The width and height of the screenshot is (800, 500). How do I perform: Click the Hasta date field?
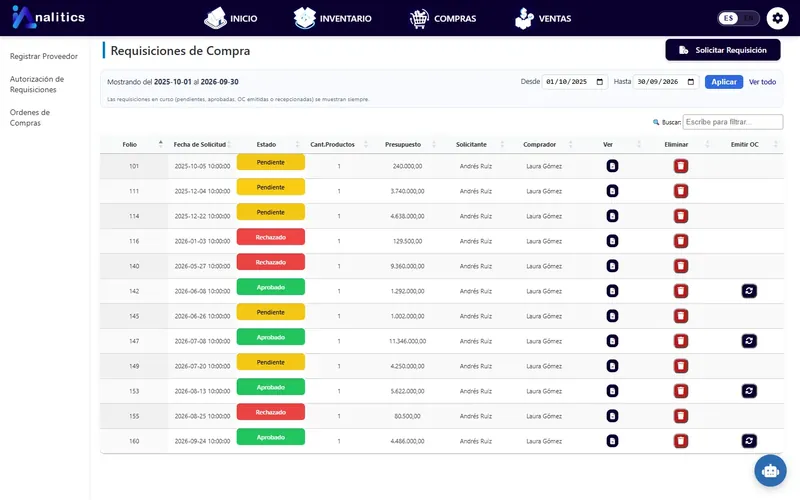[x=666, y=82]
